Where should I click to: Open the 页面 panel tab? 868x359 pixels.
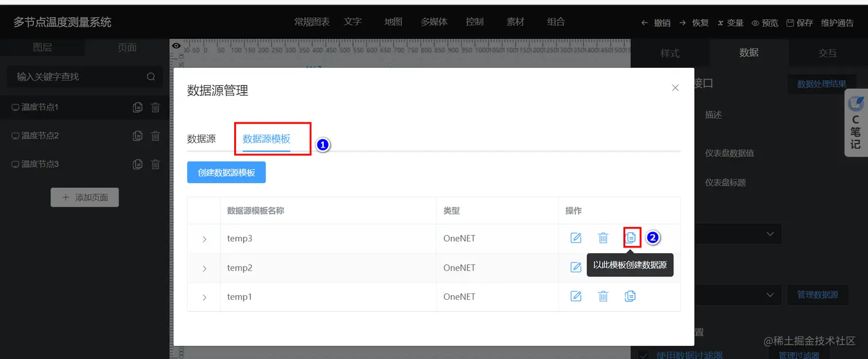[x=127, y=48]
